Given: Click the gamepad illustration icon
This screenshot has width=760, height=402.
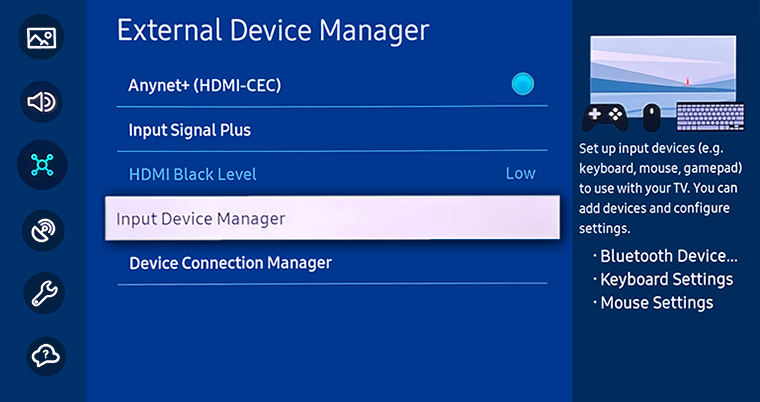Looking at the screenshot, I should pos(605,117).
